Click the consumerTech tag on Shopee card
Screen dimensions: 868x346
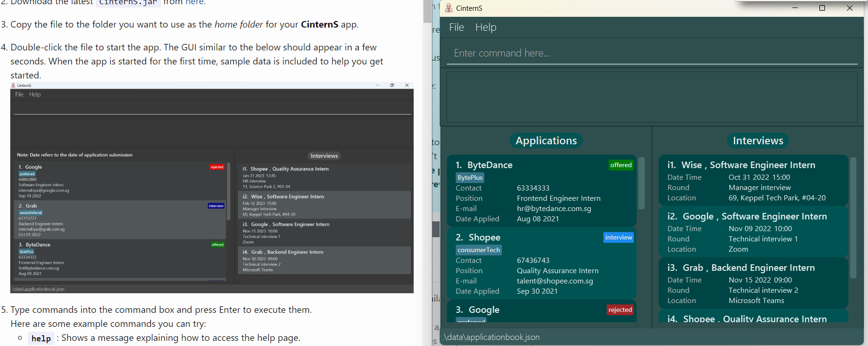pos(479,250)
